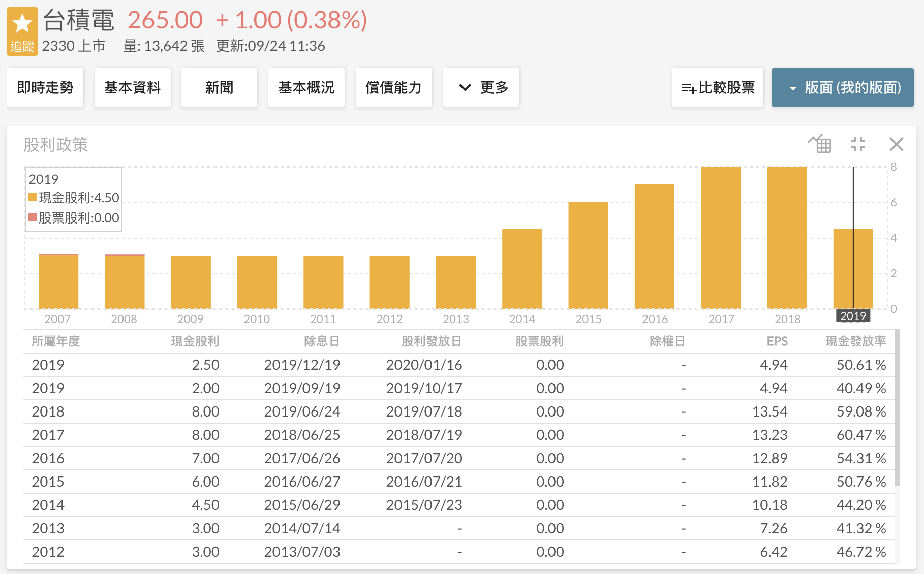The image size is (924, 574).
Task: Click the 現金股利 orange legend swatch
Action: click(x=33, y=197)
